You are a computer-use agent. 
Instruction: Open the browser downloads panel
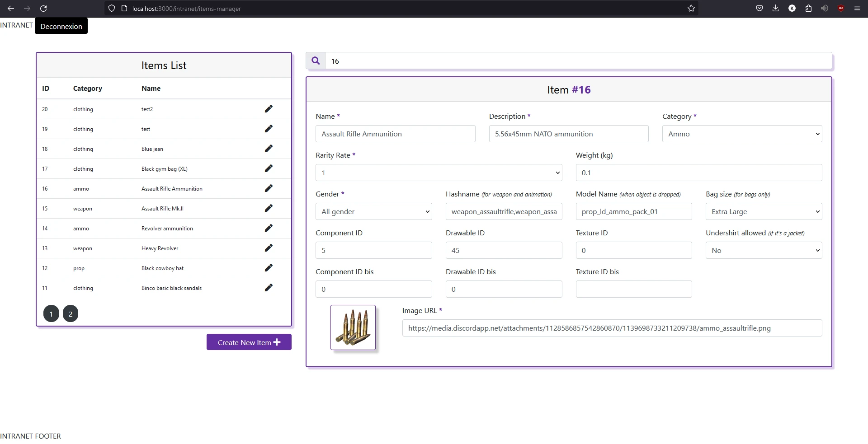pyautogui.click(x=776, y=8)
